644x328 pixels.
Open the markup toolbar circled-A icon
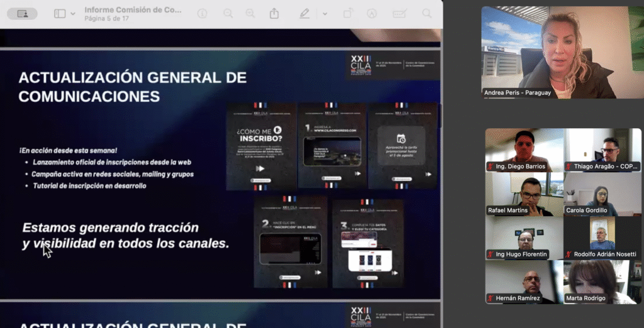[x=372, y=13]
